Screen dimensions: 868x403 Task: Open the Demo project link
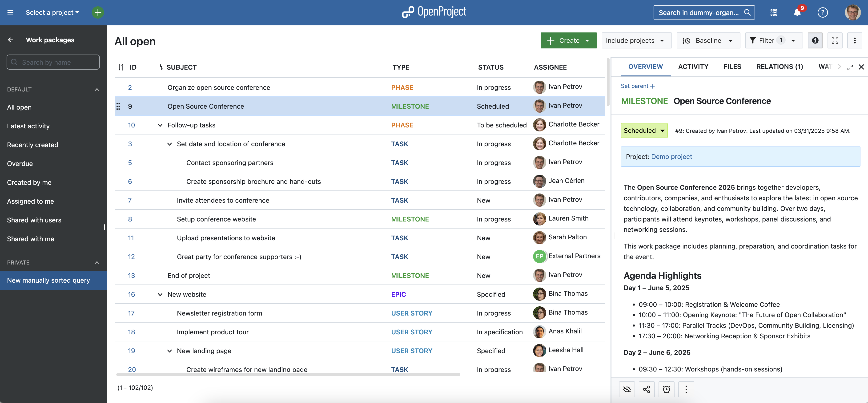click(671, 157)
